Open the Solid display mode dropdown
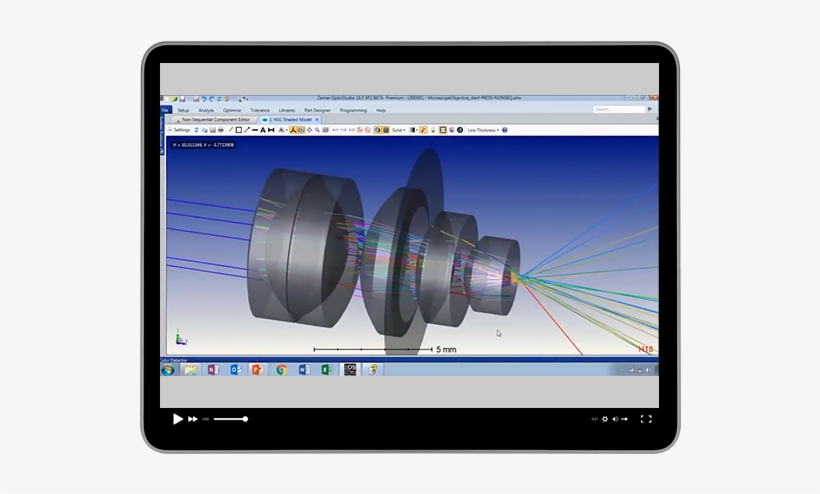This screenshot has height=494, width=820. click(398, 130)
